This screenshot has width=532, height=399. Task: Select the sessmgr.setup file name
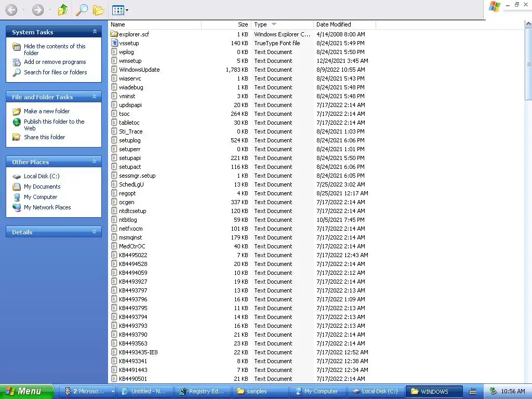coord(137,176)
